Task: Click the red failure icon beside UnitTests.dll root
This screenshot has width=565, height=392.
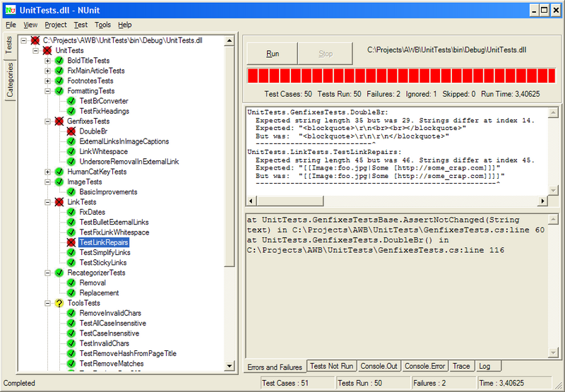Action: [x=35, y=40]
